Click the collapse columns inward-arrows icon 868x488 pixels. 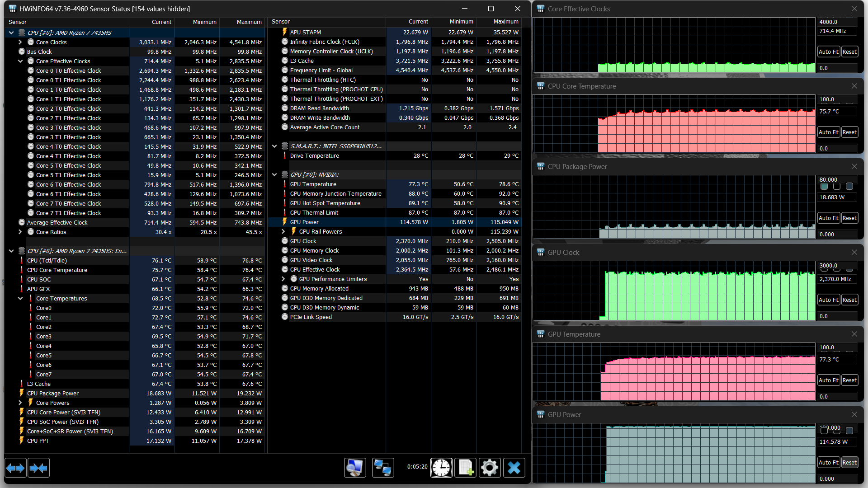(38, 468)
